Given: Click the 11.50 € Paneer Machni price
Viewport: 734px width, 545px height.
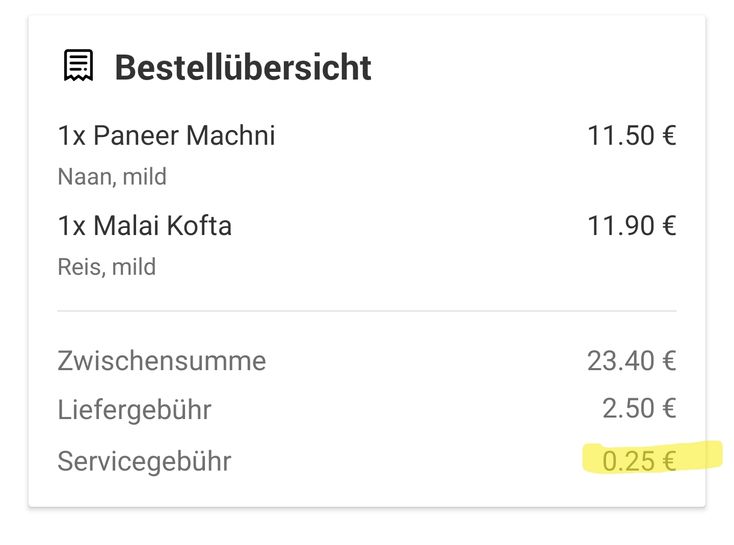Looking at the screenshot, I should (x=631, y=136).
